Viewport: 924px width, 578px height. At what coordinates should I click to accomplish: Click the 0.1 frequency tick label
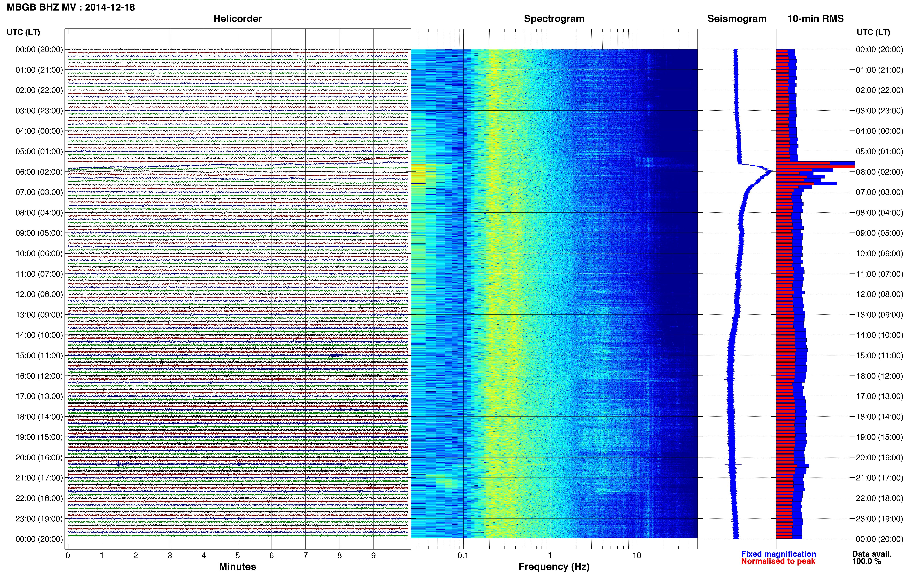pos(463,555)
